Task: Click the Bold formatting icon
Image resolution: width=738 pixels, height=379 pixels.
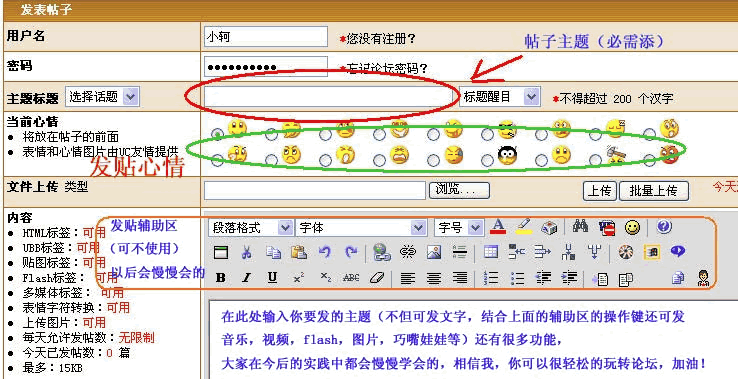Action: [x=220, y=278]
